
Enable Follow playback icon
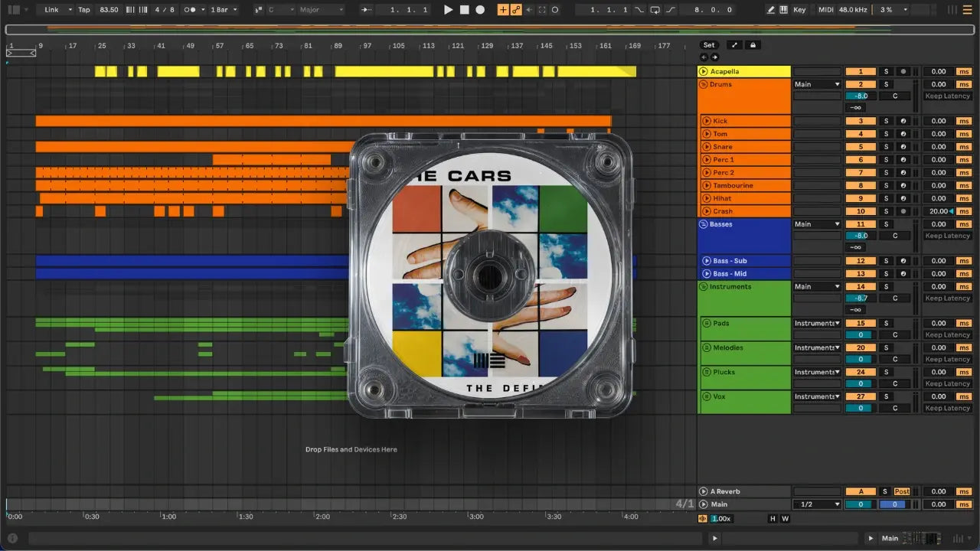pyautogui.click(x=366, y=10)
